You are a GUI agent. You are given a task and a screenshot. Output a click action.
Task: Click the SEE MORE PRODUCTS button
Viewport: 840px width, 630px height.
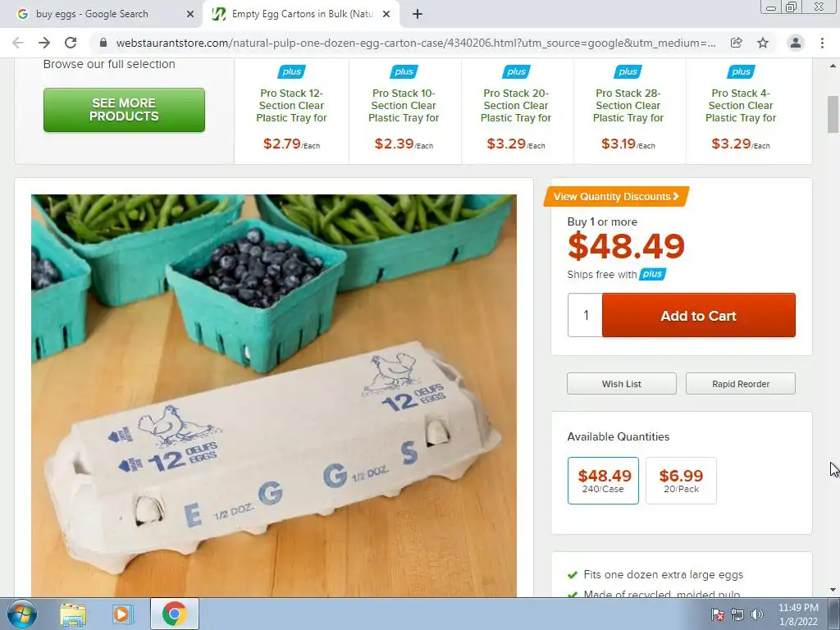(x=125, y=110)
